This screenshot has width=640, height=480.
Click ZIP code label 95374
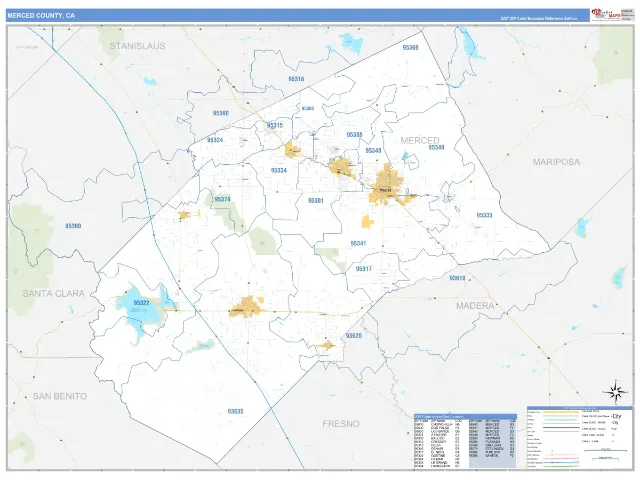click(222, 199)
